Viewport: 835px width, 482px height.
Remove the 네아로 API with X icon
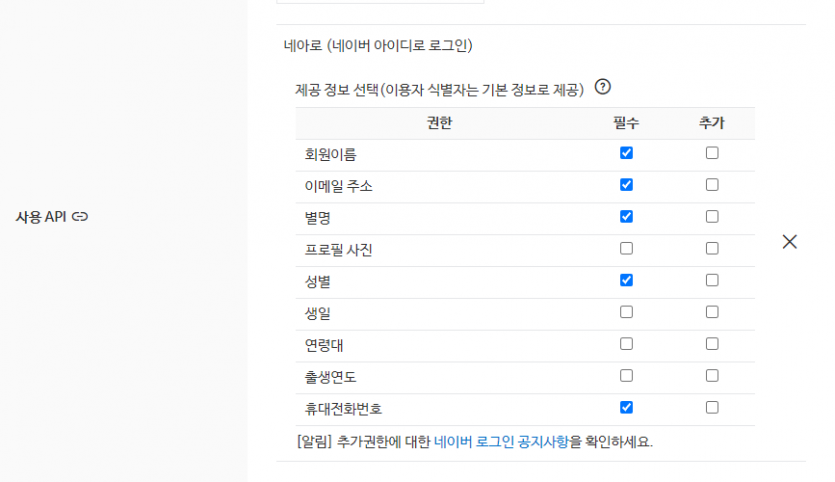tap(789, 241)
